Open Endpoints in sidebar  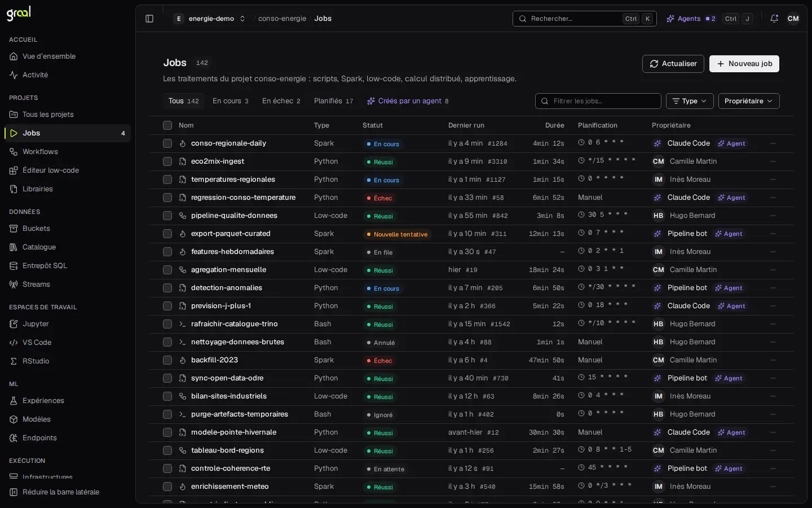point(68,438)
